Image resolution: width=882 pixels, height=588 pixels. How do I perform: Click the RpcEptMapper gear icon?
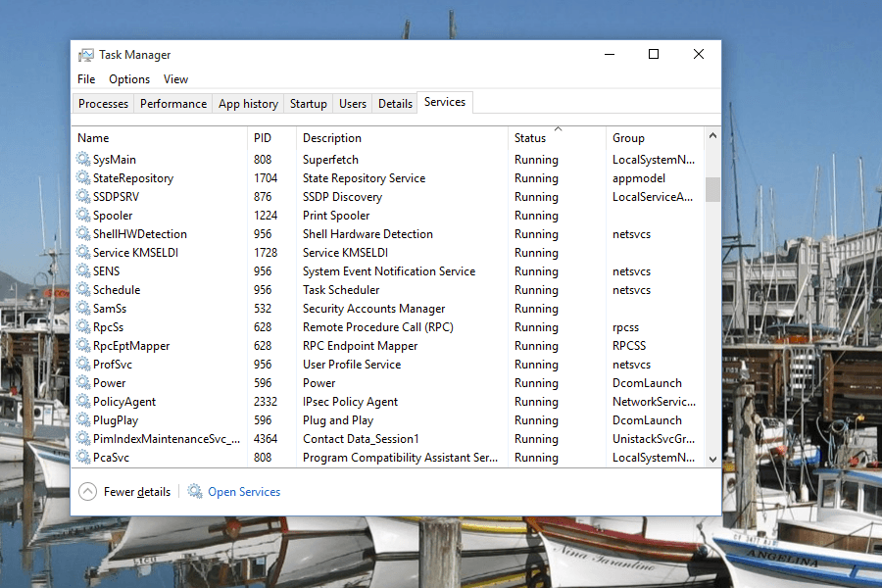(83, 345)
